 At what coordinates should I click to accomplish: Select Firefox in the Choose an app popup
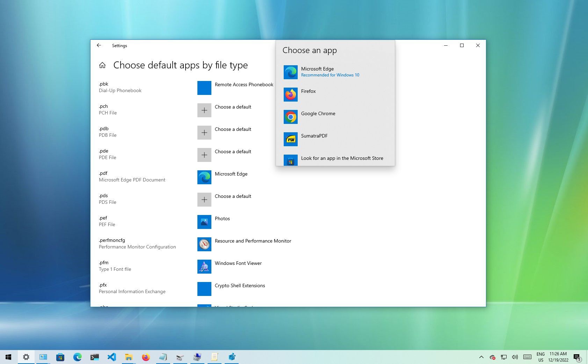[x=308, y=94]
